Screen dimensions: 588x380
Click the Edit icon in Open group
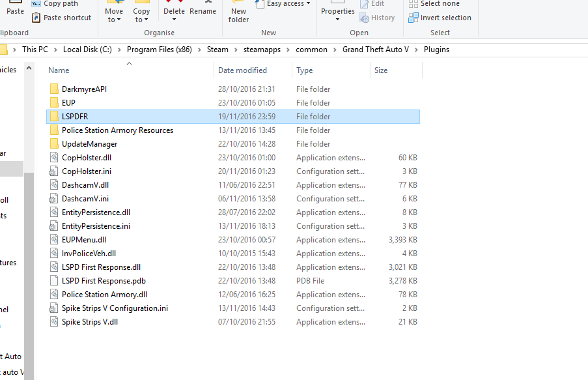coord(364,4)
